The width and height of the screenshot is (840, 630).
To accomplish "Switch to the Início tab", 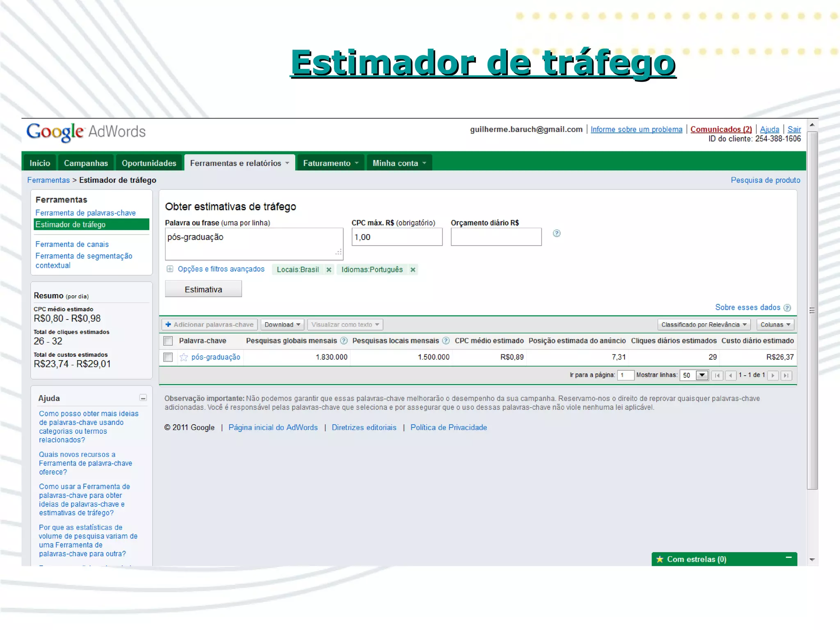I will point(40,163).
